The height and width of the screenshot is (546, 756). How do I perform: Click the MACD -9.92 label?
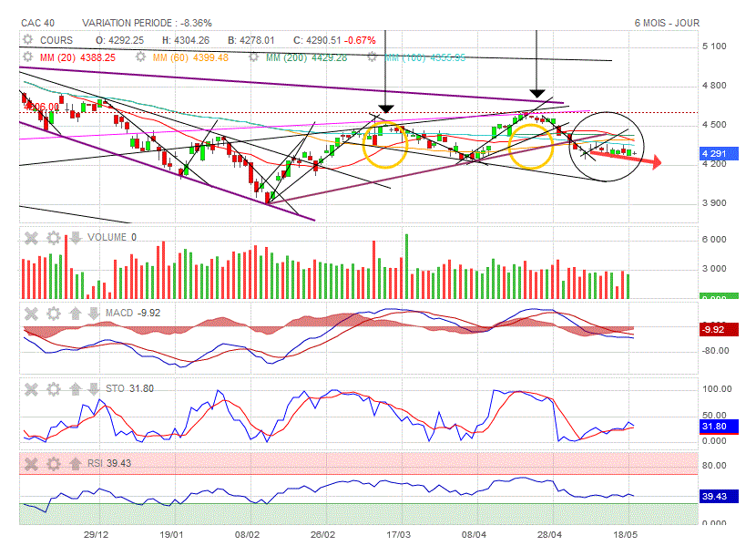coord(133,313)
